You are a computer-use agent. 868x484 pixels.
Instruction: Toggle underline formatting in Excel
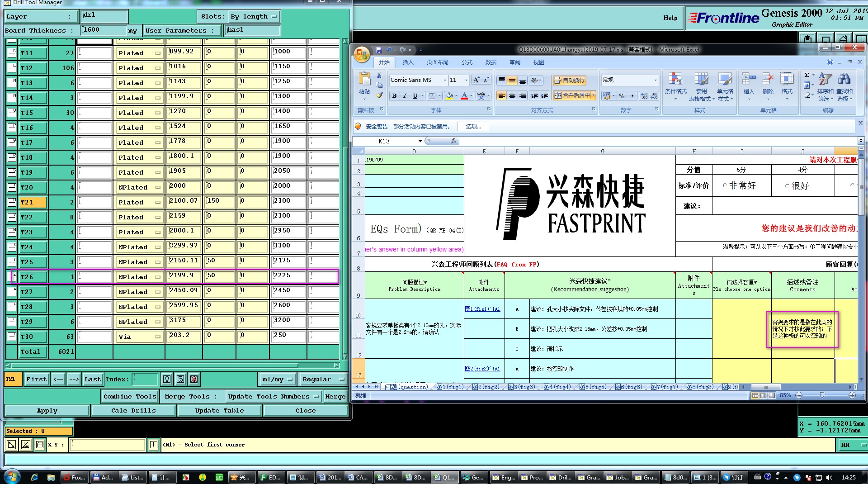[x=415, y=95]
